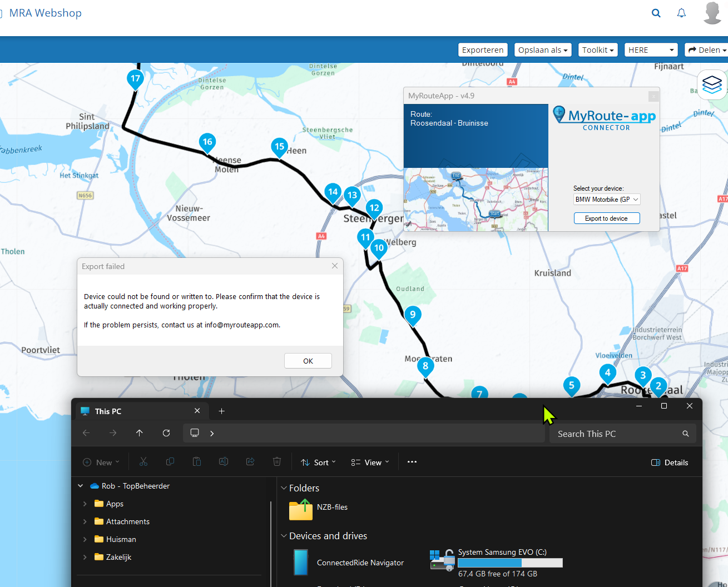728x587 pixels.
Task: Click the search magnifier in Explorer
Action: (686, 434)
